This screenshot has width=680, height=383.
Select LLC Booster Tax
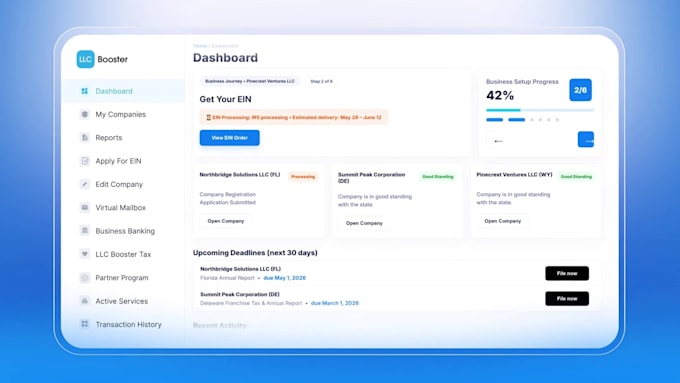pos(123,254)
